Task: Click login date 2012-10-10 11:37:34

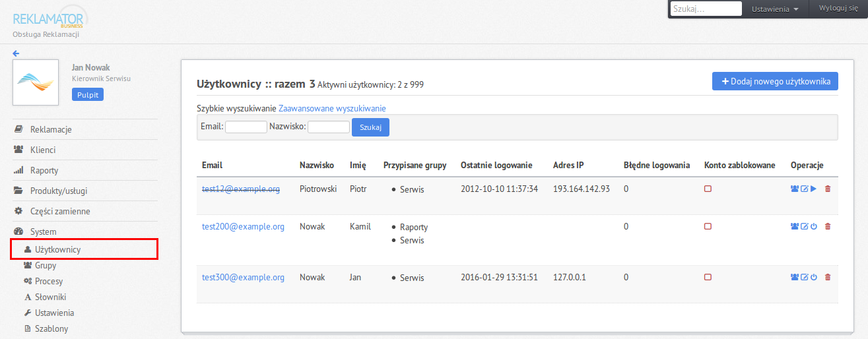Action: coord(500,189)
